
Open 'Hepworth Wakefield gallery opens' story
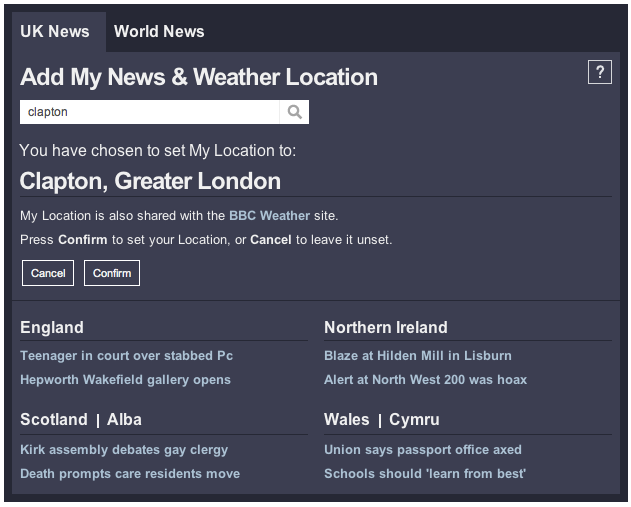click(x=126, y=380)
